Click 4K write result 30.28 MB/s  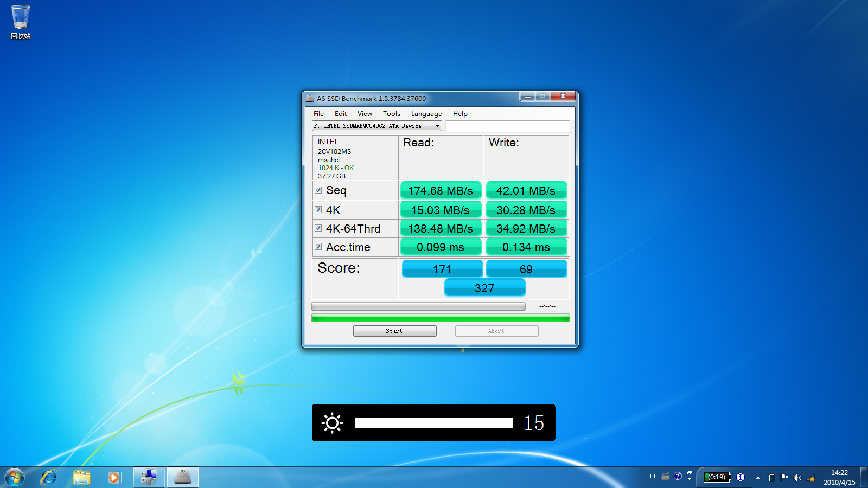click(526, 210)
